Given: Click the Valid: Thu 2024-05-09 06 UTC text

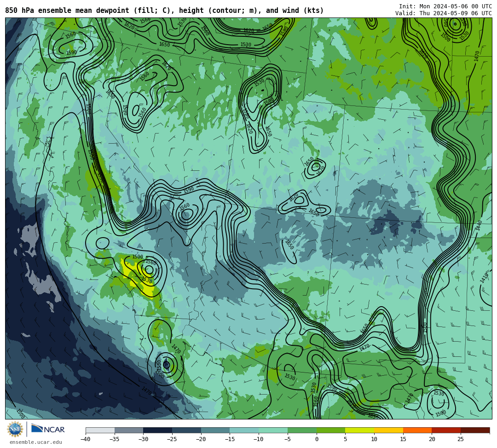Looking at the screenshot, I should (x=444, y=13).
